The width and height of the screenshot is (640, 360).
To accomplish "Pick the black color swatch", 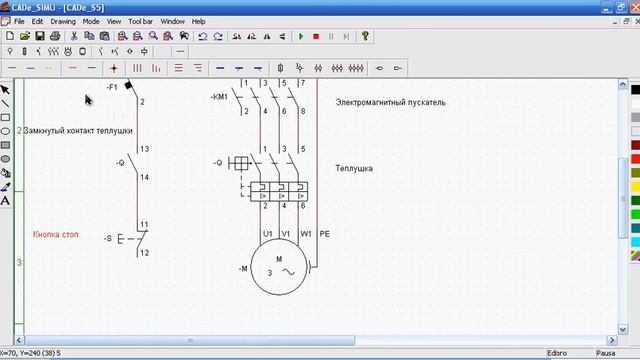I will 636,90.
